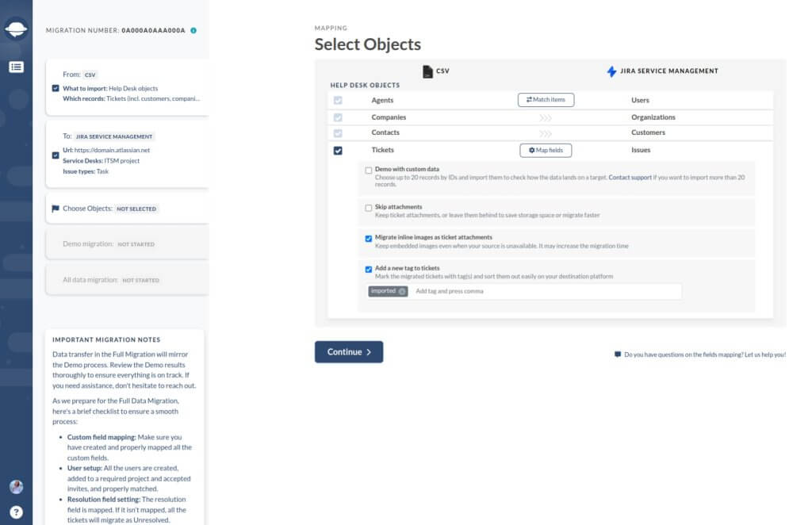Enable the Skip attachments checkbox
The height and width of the screenshot is (525, 812).
point(369,207)
